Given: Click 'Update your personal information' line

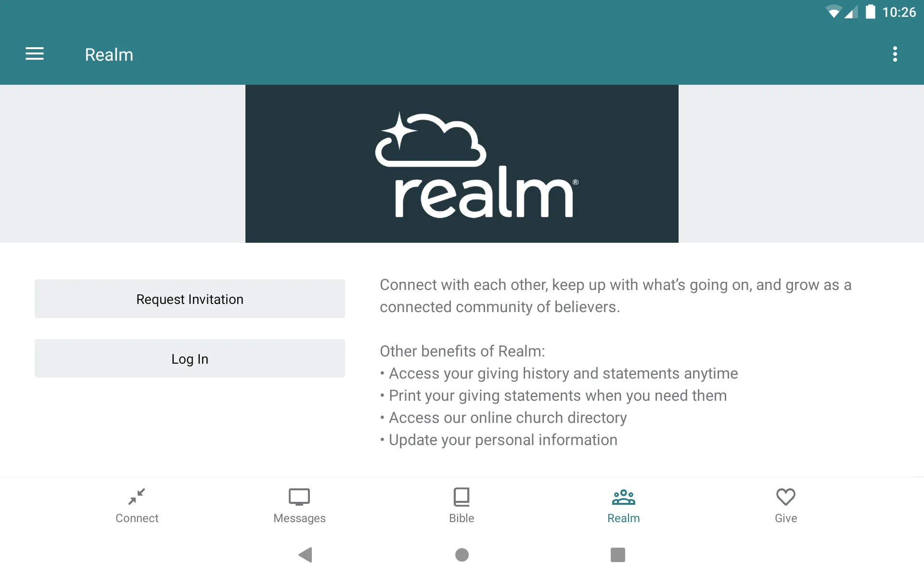Looking at the screenshot, I should click(x=499, y=440).
